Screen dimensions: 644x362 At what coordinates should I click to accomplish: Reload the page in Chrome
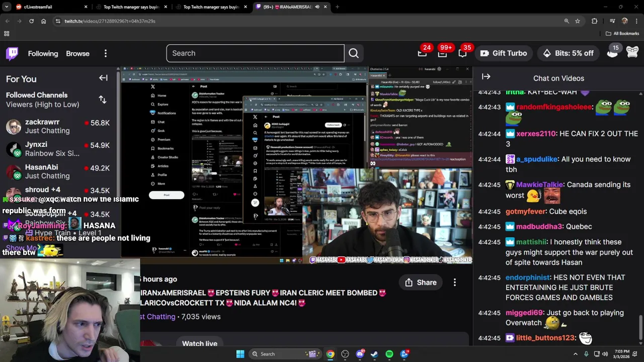31,21
